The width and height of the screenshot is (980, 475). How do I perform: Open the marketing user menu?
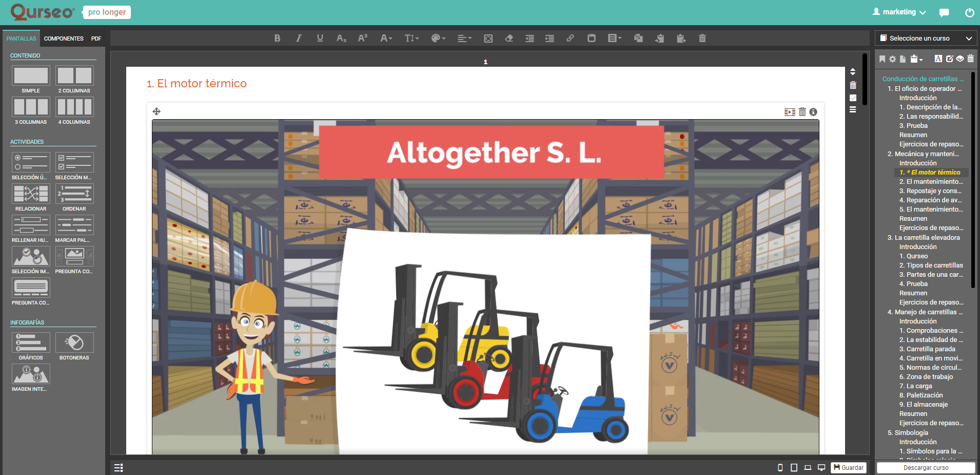pyautogui.click(x=899, y=12)
